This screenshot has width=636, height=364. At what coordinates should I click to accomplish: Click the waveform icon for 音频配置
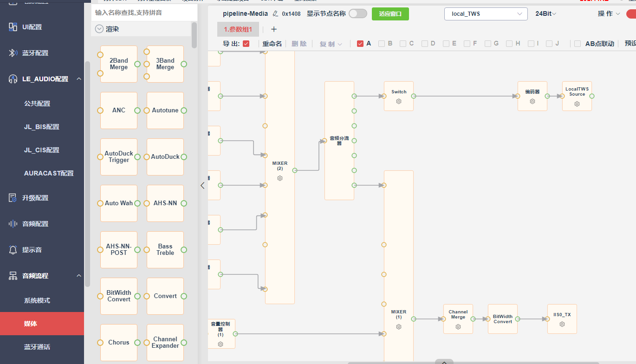(13, 224)
